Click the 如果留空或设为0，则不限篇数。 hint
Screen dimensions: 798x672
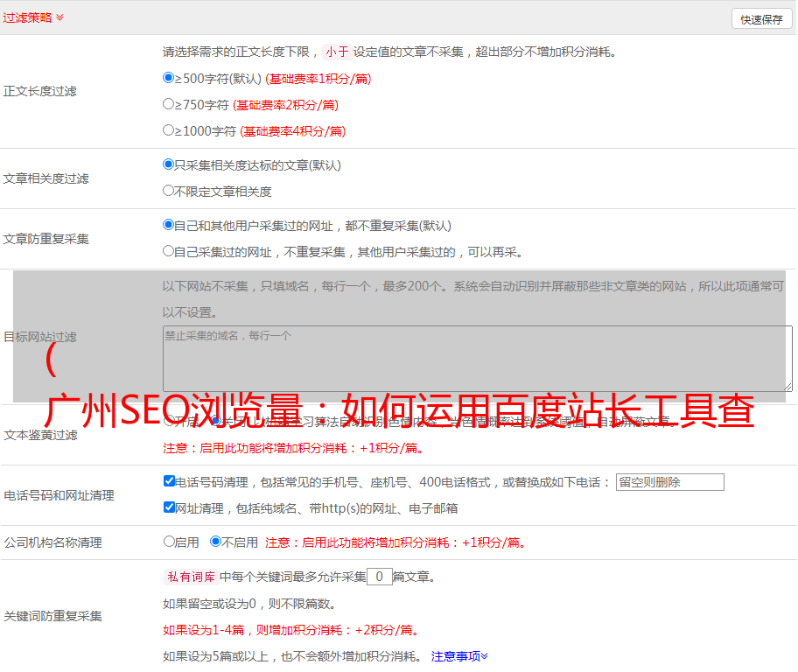point(250,604)
